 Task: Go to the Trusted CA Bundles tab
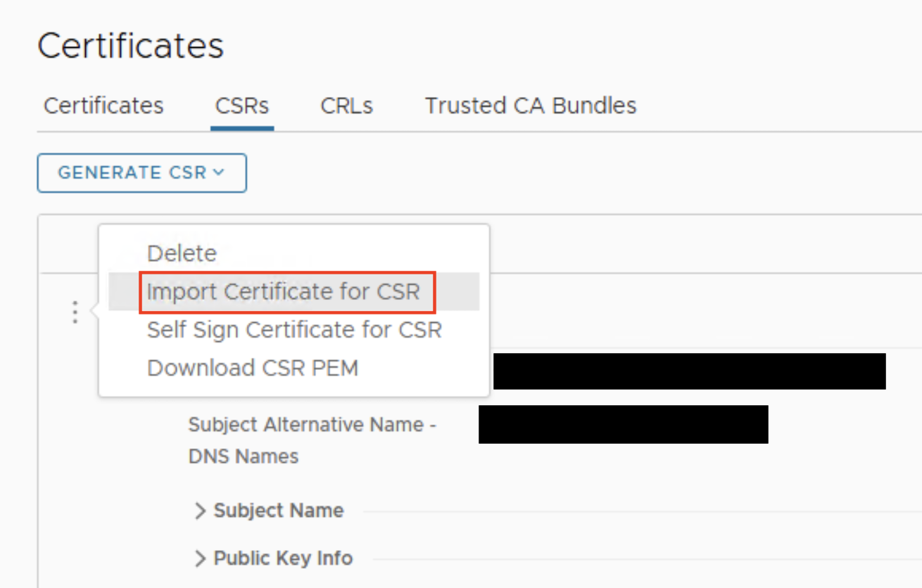(x=531, y=106)
